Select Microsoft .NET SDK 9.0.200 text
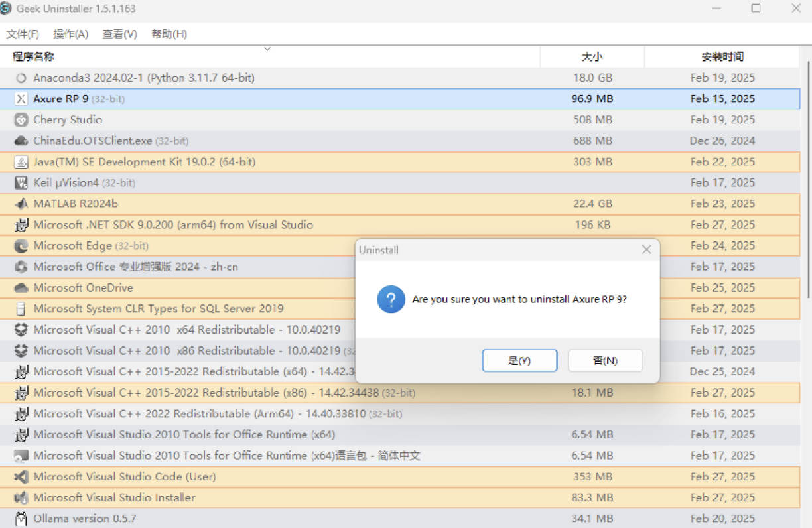812x528 pixels. [x=173, y=225]
